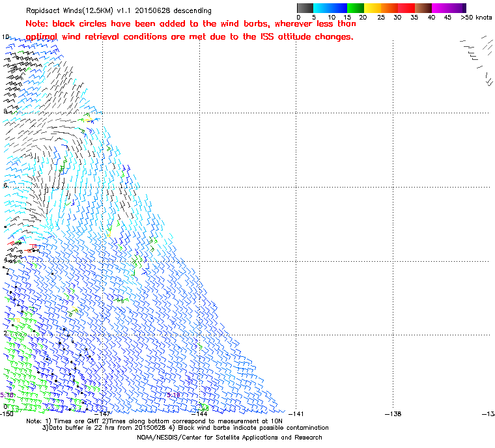Click the longitude label '-141'

click(x=296, y=413)
